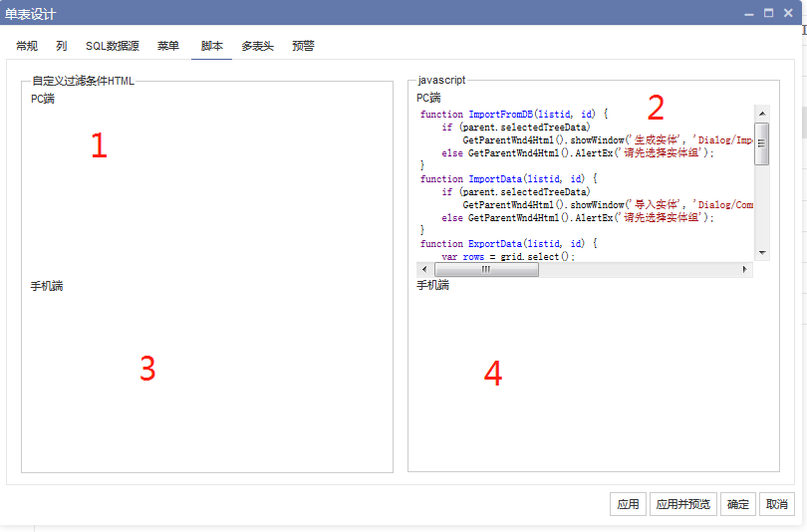807x532 pixels.
Task: Focus the 手机端 javascript text area
Action: [x=593, y=379]
